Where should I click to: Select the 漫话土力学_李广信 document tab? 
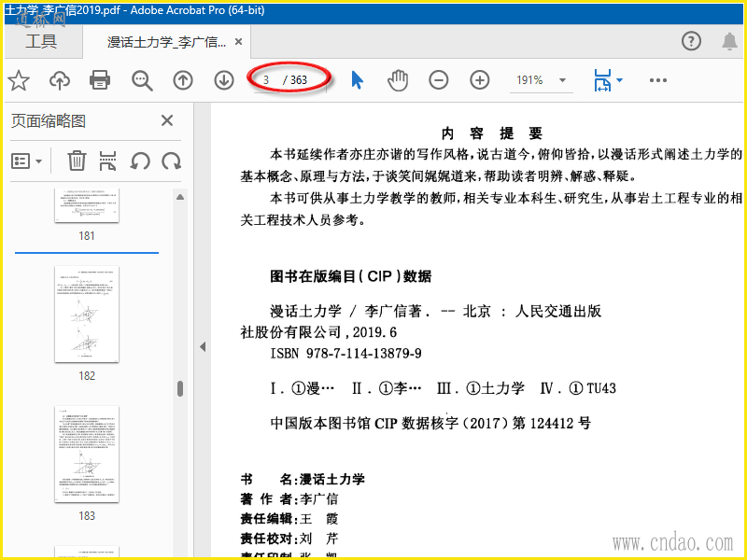coord(167,42)
